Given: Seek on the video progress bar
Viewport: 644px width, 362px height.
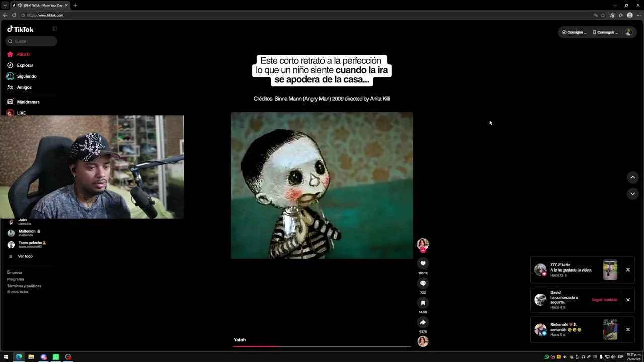Looking at the screenshot, I should (x=322, y=346).
